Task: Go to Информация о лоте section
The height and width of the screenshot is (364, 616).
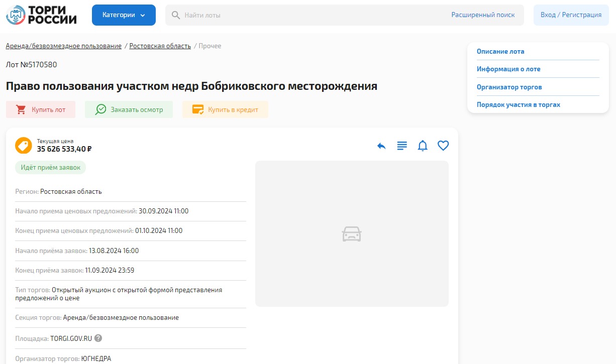Action: pyautogui.click(x=508, y=69)
